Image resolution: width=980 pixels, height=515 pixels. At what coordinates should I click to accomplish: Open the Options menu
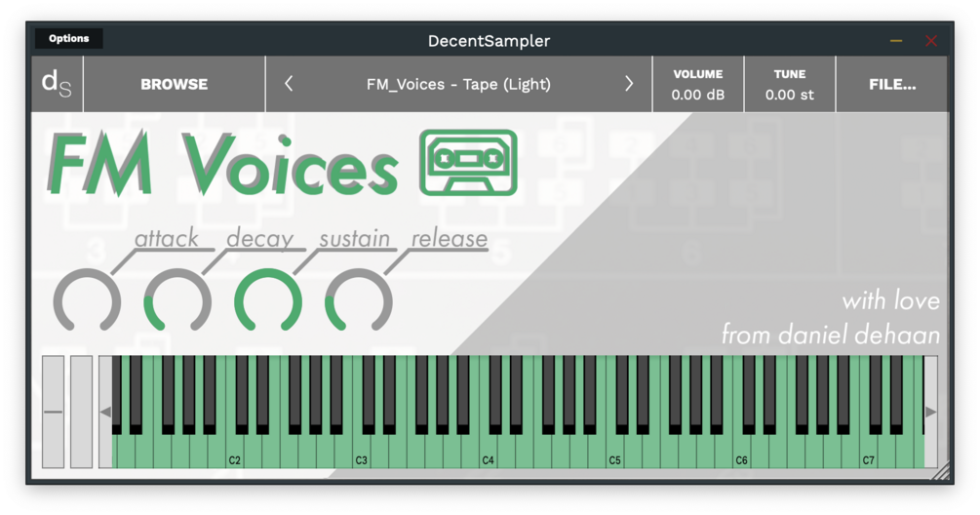point(69,39)
